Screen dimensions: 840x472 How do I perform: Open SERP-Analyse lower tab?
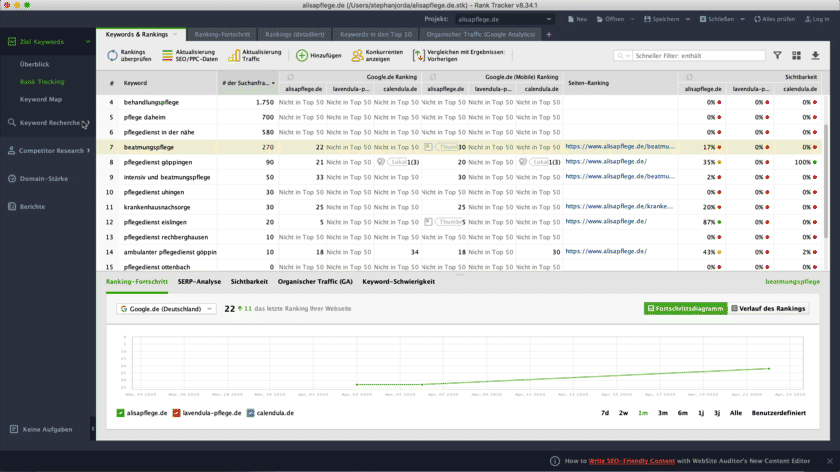click(199, 281)
